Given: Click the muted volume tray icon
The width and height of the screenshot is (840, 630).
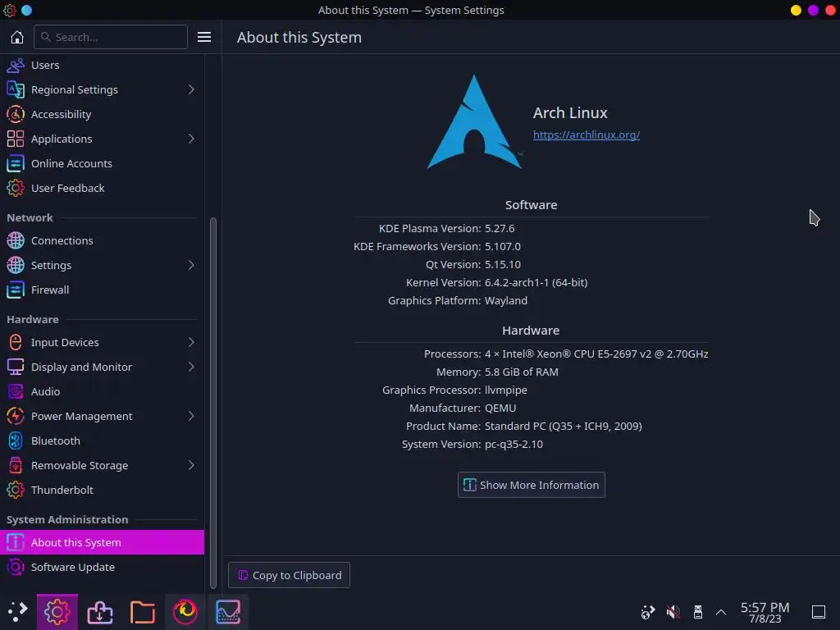Looking at the screenshot, I should pyautogui.click(x=673, y=612).
